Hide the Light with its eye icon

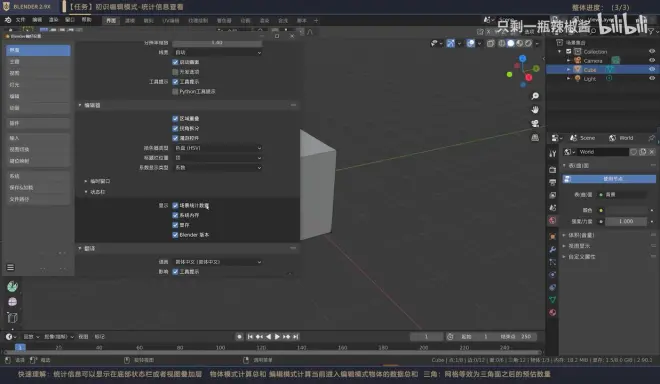pos(652,78)
